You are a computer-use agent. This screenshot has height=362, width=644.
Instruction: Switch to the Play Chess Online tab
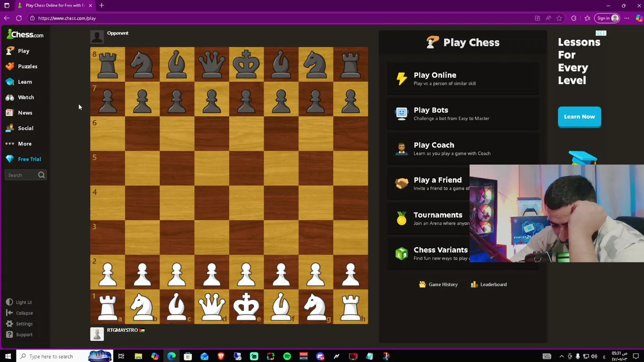click(54, 6)
